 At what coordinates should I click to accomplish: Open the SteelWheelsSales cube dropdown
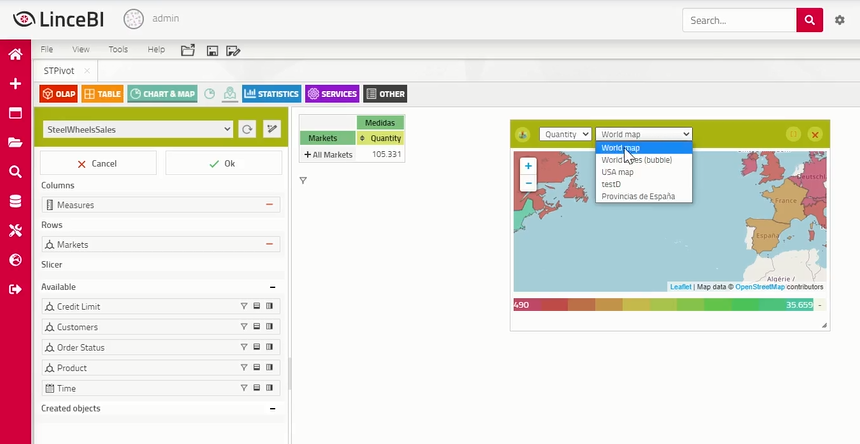[138, 129]
